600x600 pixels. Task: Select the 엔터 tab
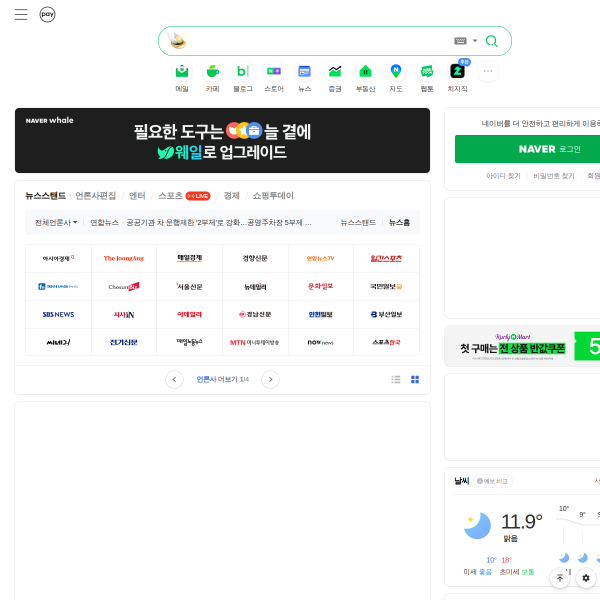pyautogui.click(x=137, y=196)
